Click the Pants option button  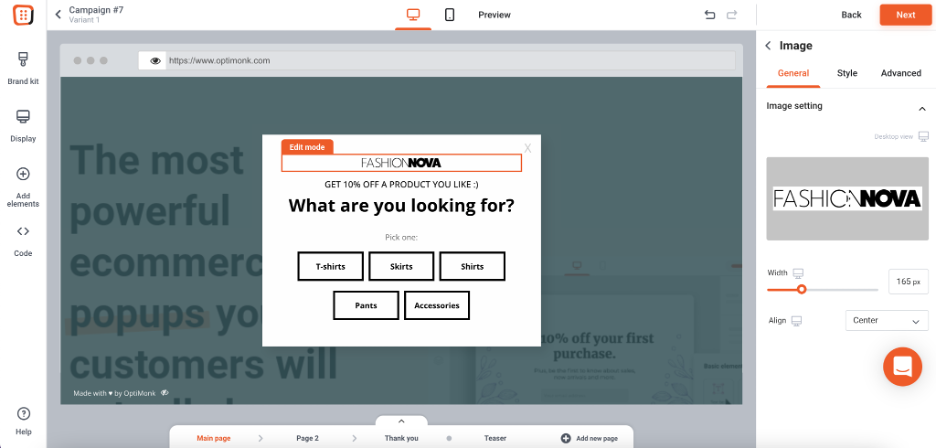(x=366, y=305)
